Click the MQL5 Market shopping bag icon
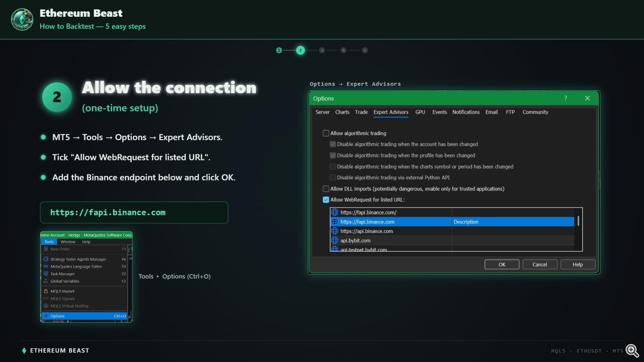The image size is (644, 362). tap(46, 291)
